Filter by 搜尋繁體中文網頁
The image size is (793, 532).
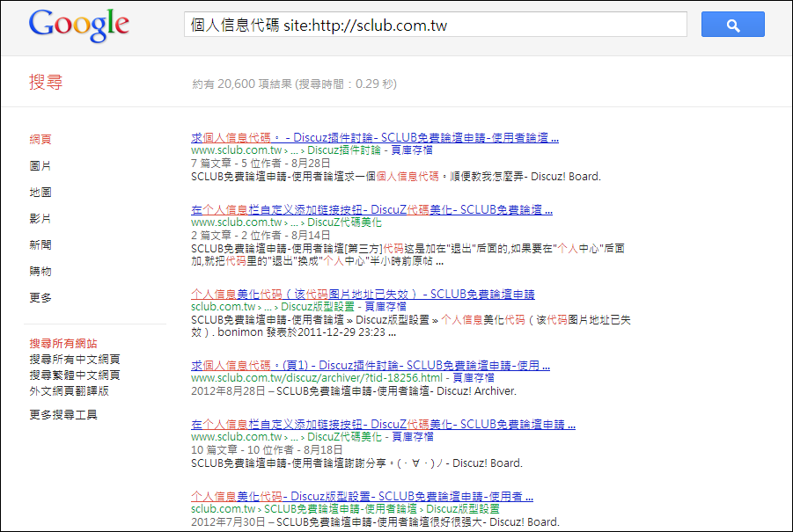75,375
